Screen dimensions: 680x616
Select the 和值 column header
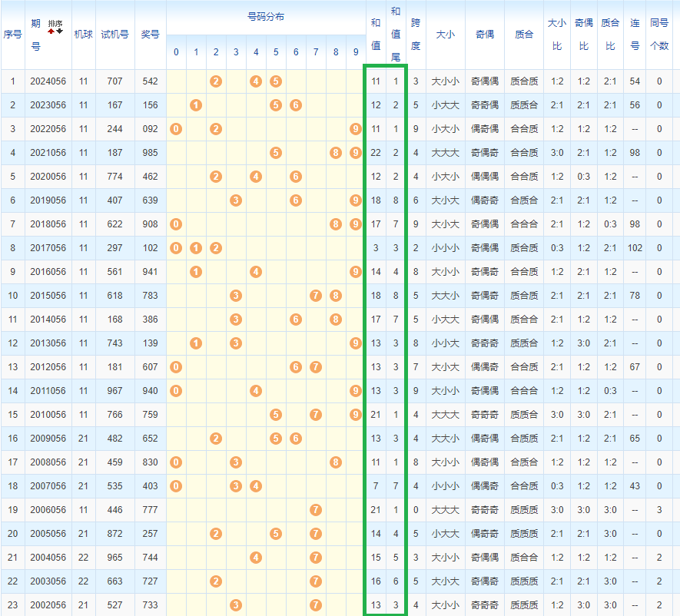(x=376, y=35)
